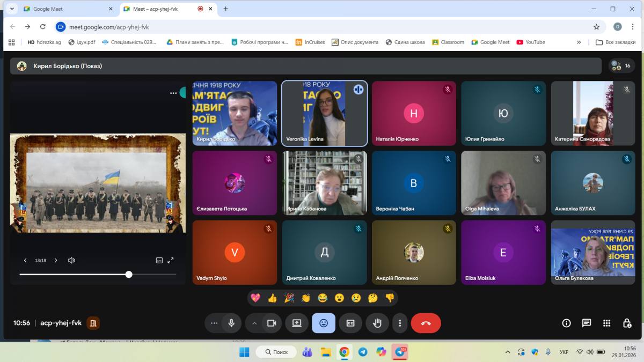Open more options three-dot menu in call bar
The image size is (644, 362).
click(400, 323)
